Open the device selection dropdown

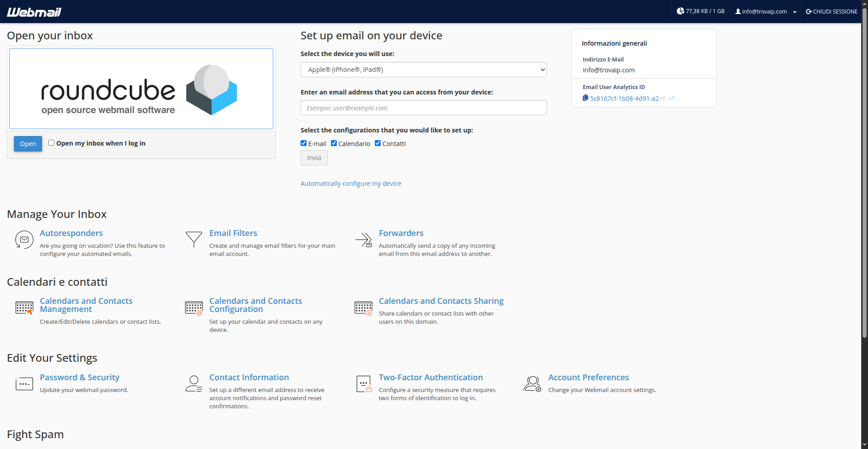424,70
